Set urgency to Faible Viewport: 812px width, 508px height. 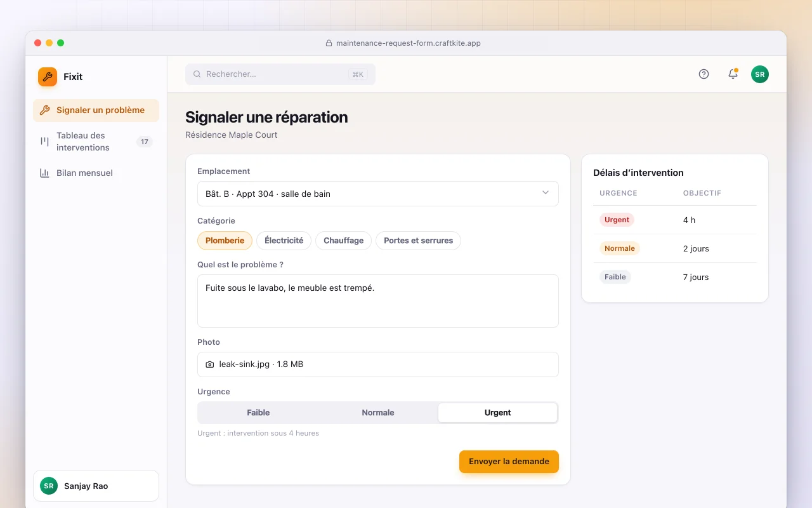tap(258, 413)
